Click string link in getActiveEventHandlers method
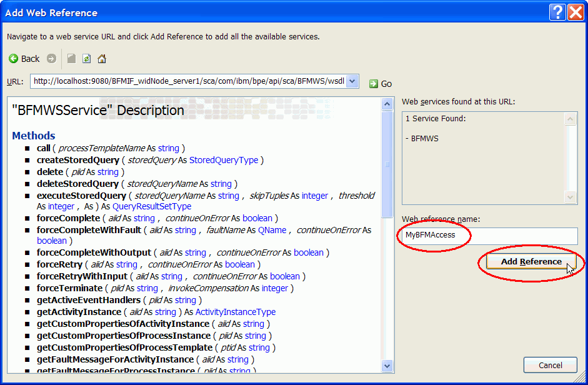 point(185,300)
